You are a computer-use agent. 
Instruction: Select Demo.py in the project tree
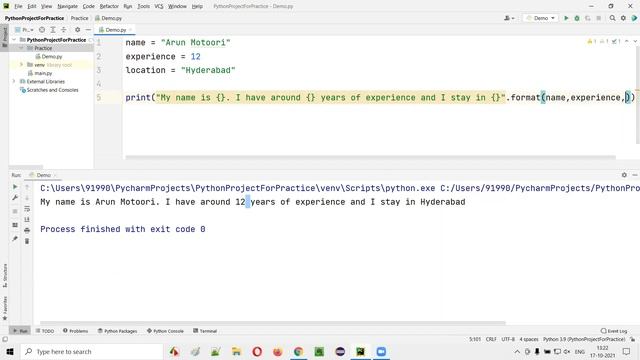coord(49,57)
